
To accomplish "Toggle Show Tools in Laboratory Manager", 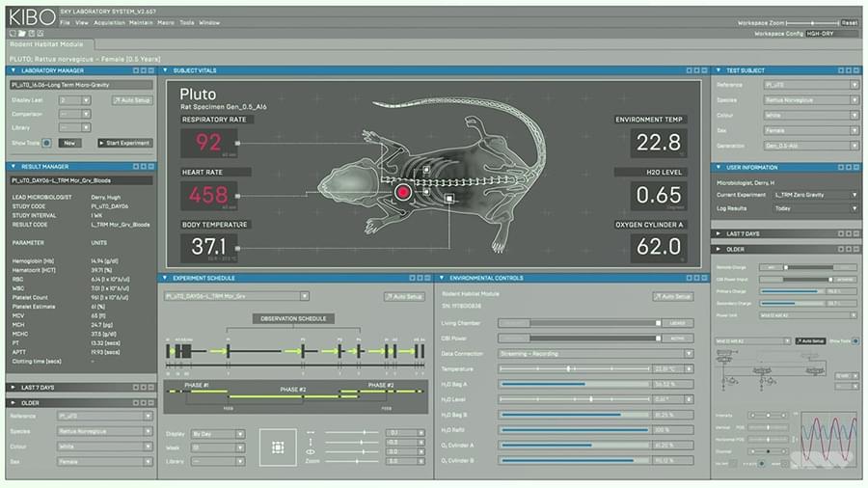I will coord(46,143).
